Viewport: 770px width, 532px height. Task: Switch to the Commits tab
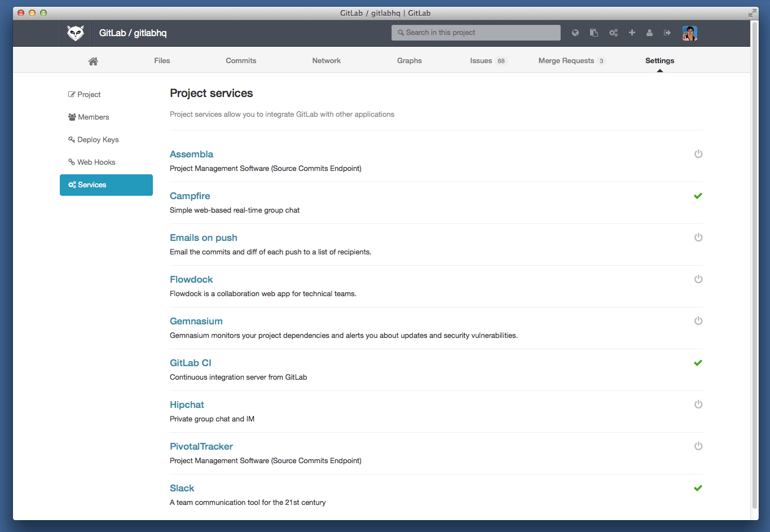[241, 61]
